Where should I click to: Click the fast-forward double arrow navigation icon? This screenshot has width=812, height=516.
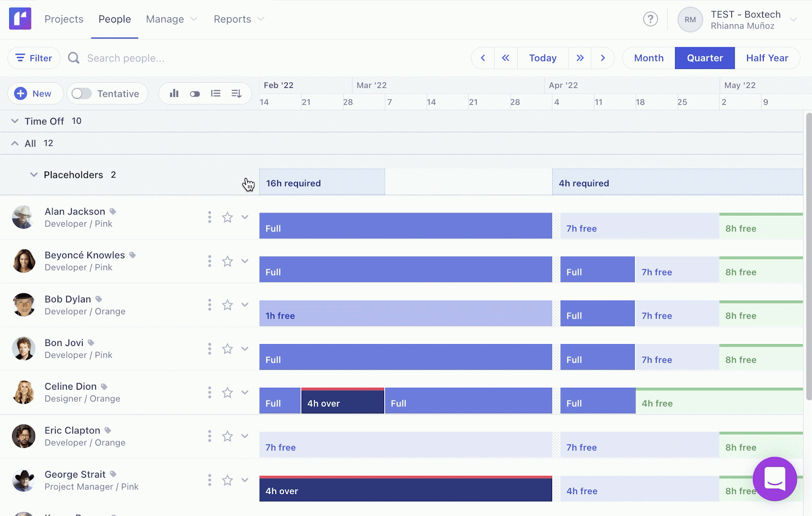pyautogui.click(x=580, y=58)
